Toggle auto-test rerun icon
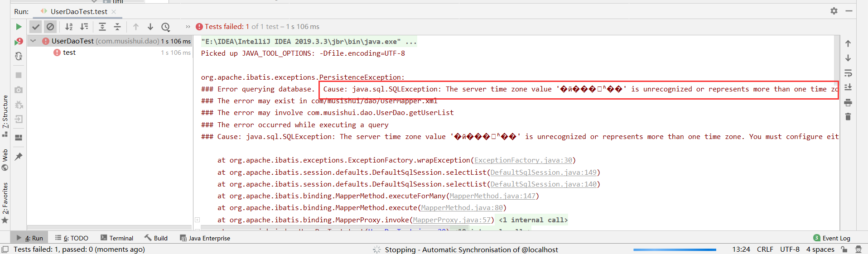This screenshot has width=868, height=254. coord(19,56)
